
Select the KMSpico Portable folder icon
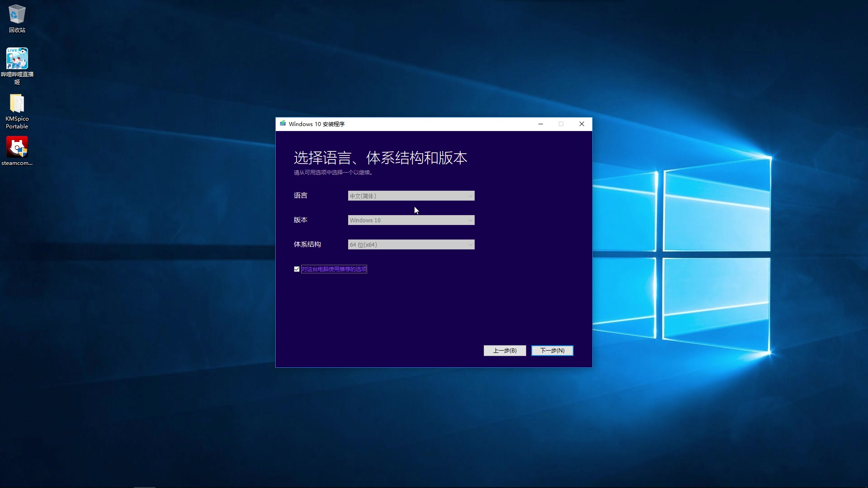point(17,111)
